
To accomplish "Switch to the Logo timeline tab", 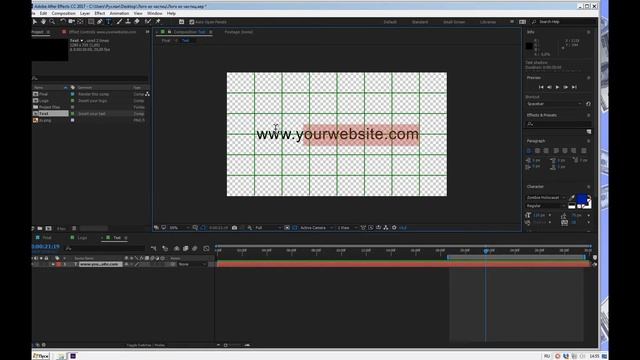I will pyautogui.click(x=82, y=238).
